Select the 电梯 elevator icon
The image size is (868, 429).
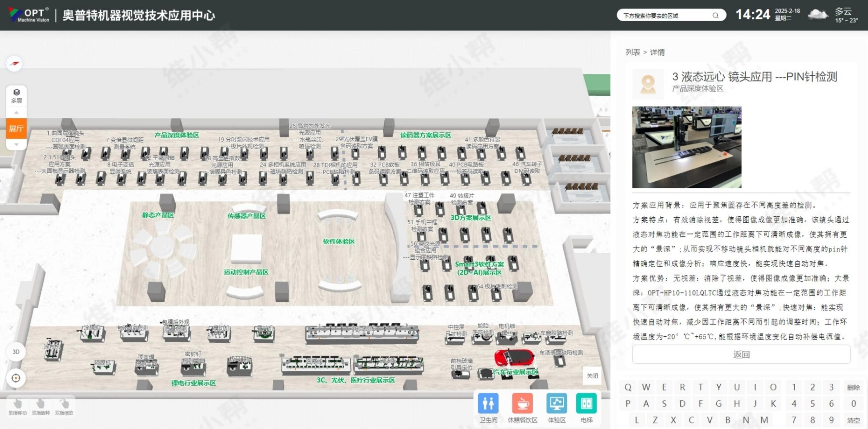pyautogui.click(x=586, y=403)
